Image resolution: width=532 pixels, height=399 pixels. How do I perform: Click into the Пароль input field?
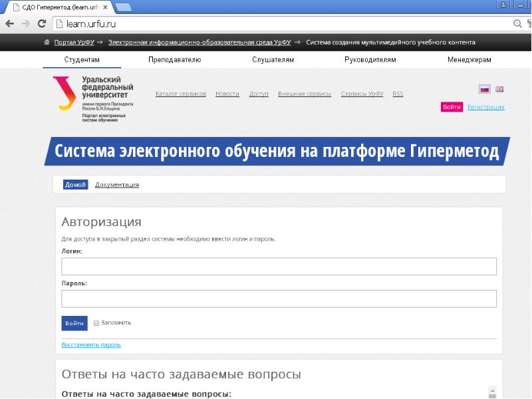279,299
